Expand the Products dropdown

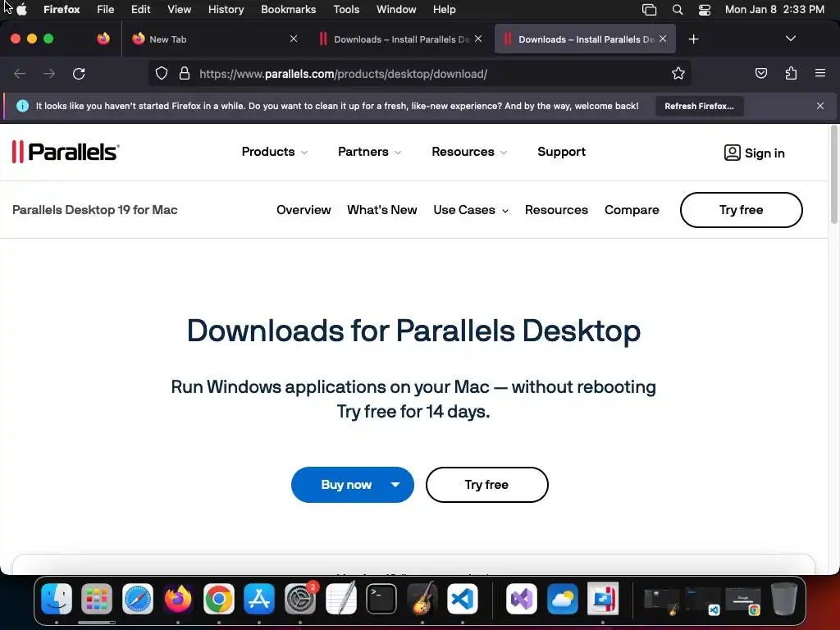pyautogui.click(x=274, y=152)
